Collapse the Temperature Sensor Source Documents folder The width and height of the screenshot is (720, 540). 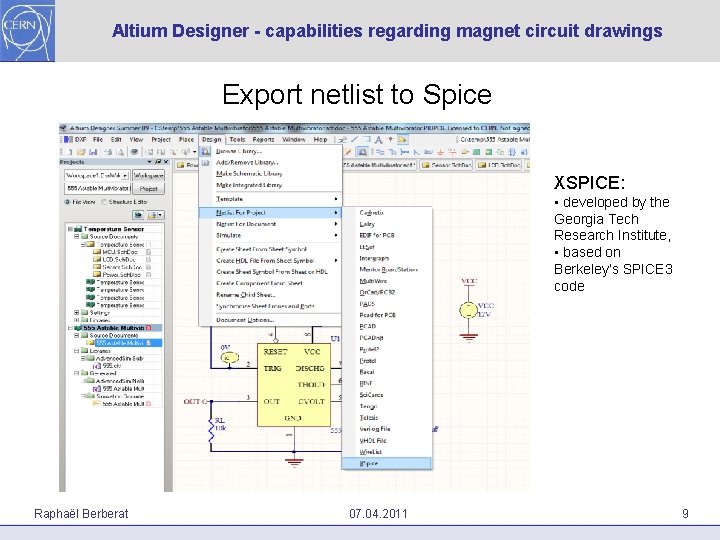click(x=77, y=236)
